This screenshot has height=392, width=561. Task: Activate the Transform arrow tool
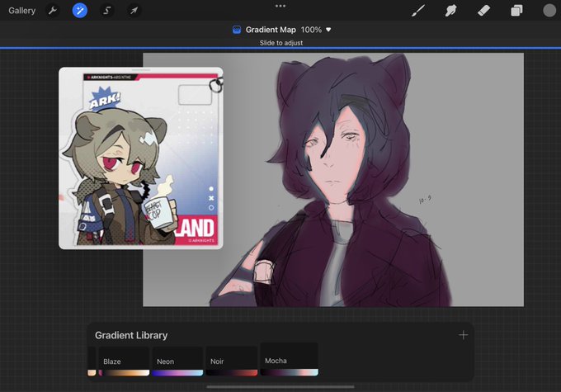point(134,11)
